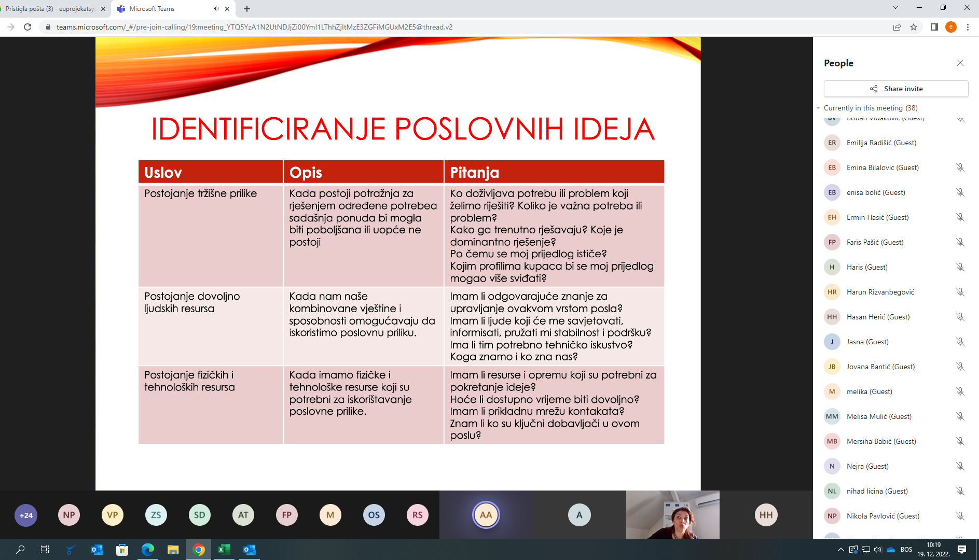This screenshot has width=979, height=560.
Task: Open the Chrome three-dot menu
Action: point(968,27)
